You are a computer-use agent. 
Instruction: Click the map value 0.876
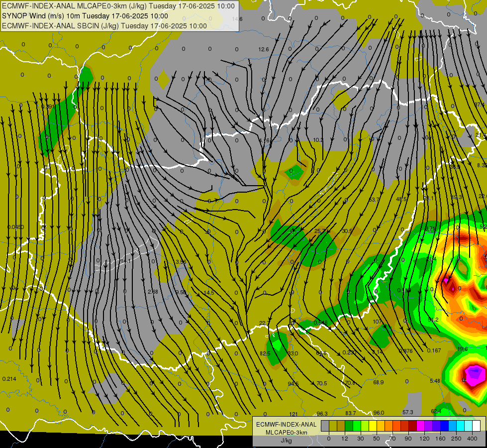tap(405, 351)
